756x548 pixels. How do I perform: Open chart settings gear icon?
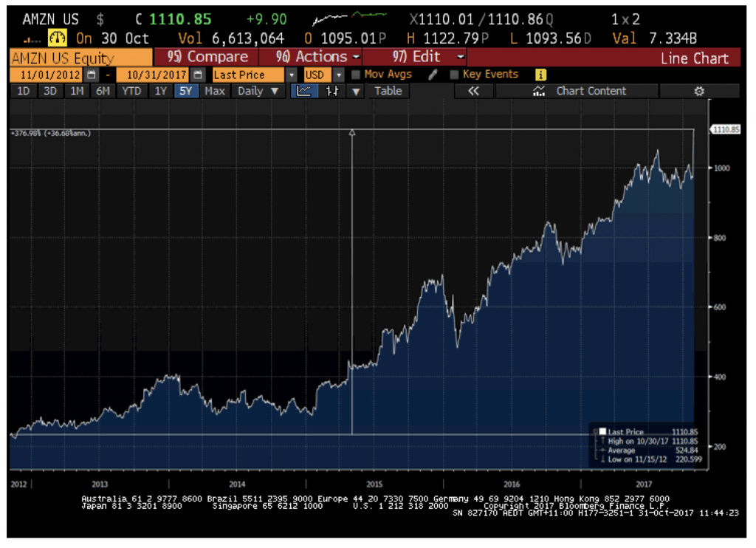[x=699, y=91]
